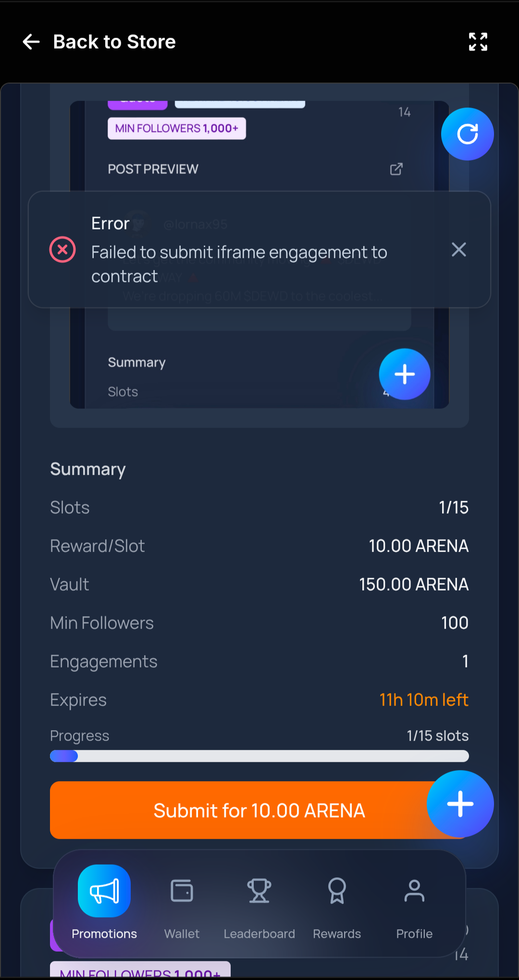Open post preview external link icon

coord(396,169)
